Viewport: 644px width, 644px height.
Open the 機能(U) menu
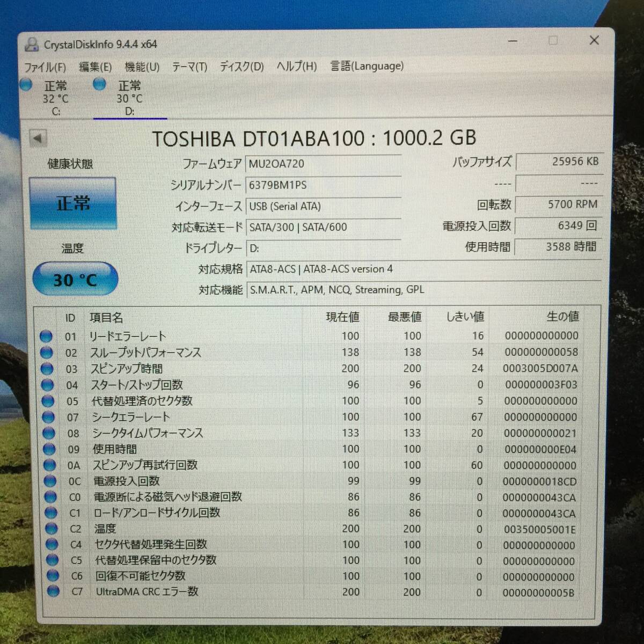[142, 67]
